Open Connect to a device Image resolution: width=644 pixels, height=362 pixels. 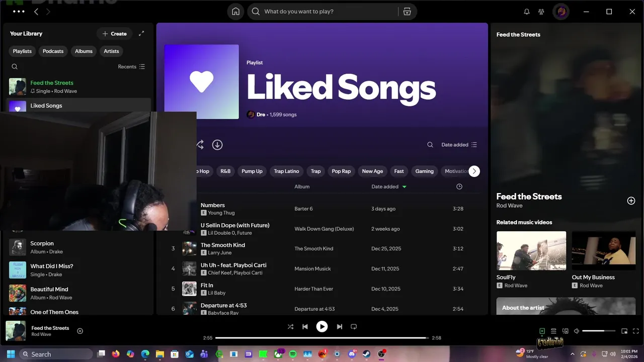point(565,331)
